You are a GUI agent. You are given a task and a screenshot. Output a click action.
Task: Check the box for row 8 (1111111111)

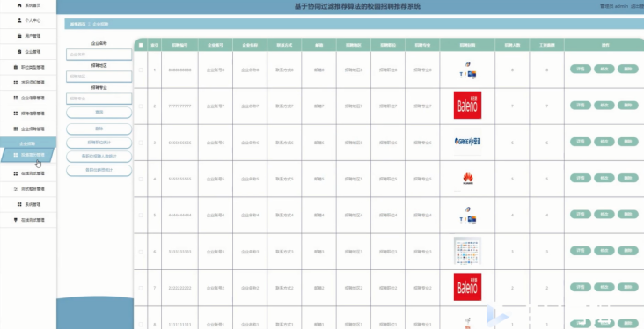coord(141,324)
